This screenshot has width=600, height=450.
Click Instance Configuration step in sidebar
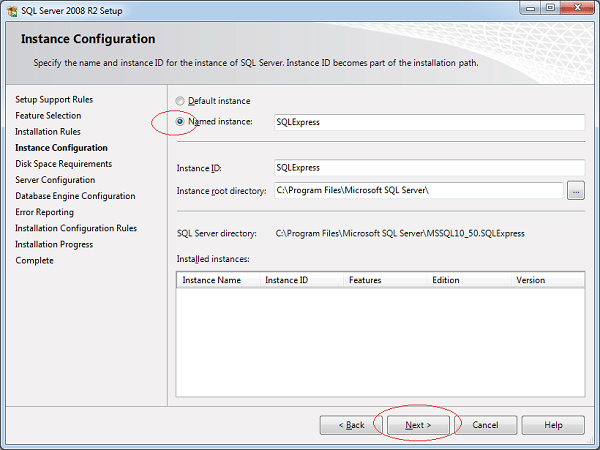tap(61, 148)
